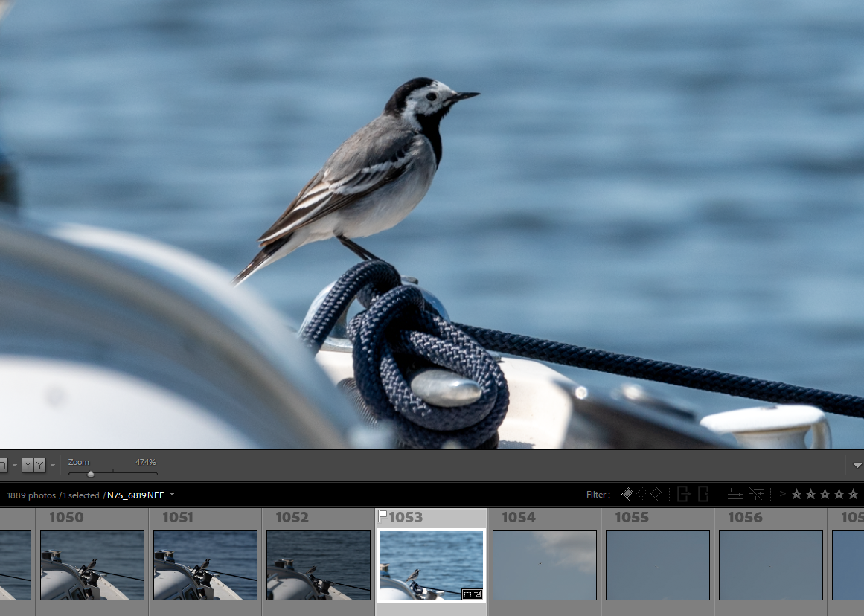864x616 pixels.
Task: Click the first export-arrow filter icon
Action: [684, 494]
